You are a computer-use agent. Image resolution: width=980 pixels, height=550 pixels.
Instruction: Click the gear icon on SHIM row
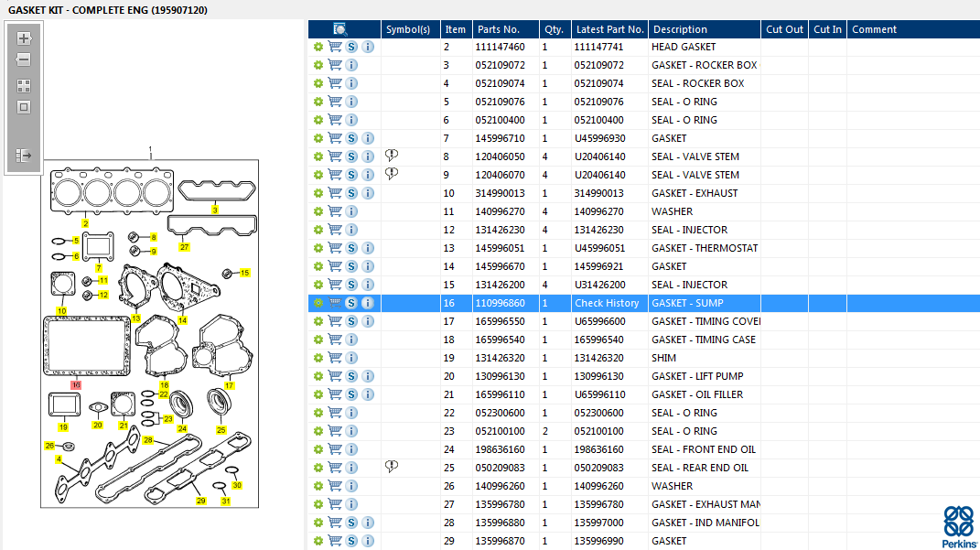(x=318, y=358)
